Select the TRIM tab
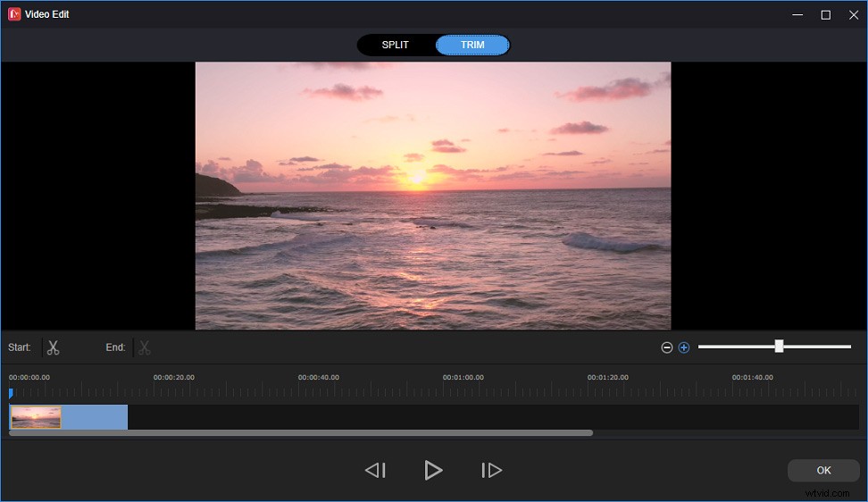 pyautogui.click(x=472, y=45)
